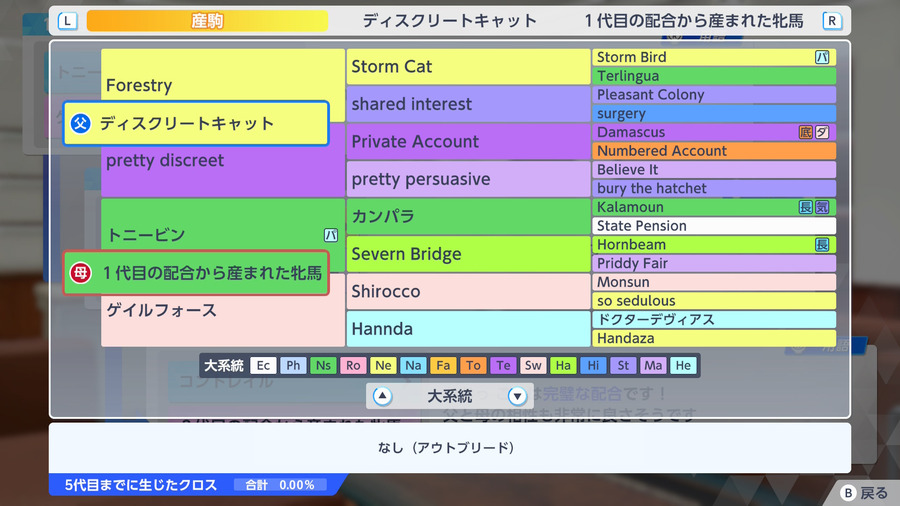Pick the Ro lineage swatch
Viewport: 900px width, 506px height.
pos(353,365)
